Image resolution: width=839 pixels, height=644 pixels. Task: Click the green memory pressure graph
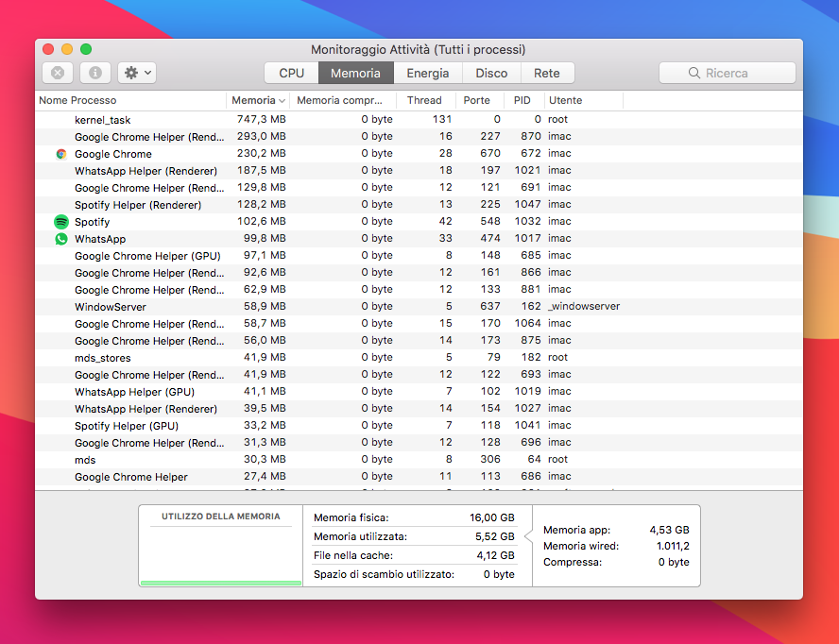(x=221, y=583)
